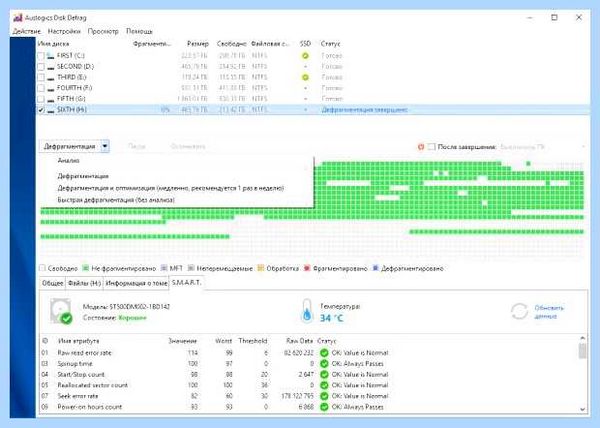
Task: Click the THIRD (E:) drive icon
Action: click(x=51, y=78)
